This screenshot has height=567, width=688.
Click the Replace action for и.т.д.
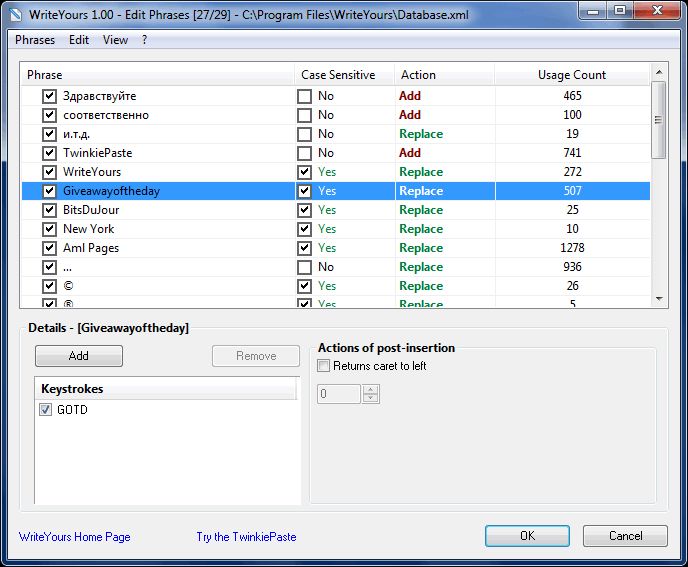point(421,134)
